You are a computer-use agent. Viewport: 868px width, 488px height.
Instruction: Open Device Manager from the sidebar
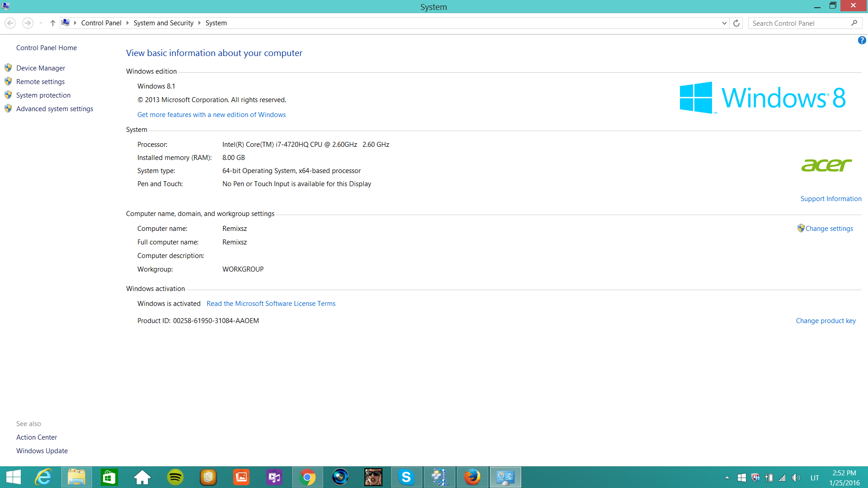pos(41,68)
